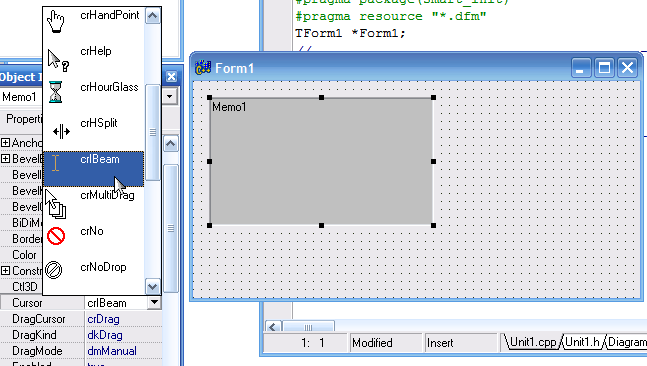Expand the Constraints property node
The image size is (647, 366).
[x=5, y=271]
